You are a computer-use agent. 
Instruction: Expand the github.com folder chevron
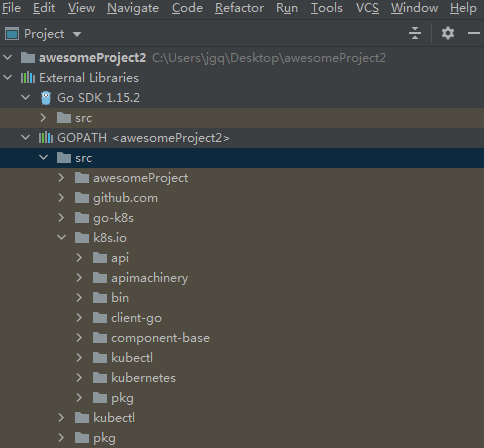point(61,198)
